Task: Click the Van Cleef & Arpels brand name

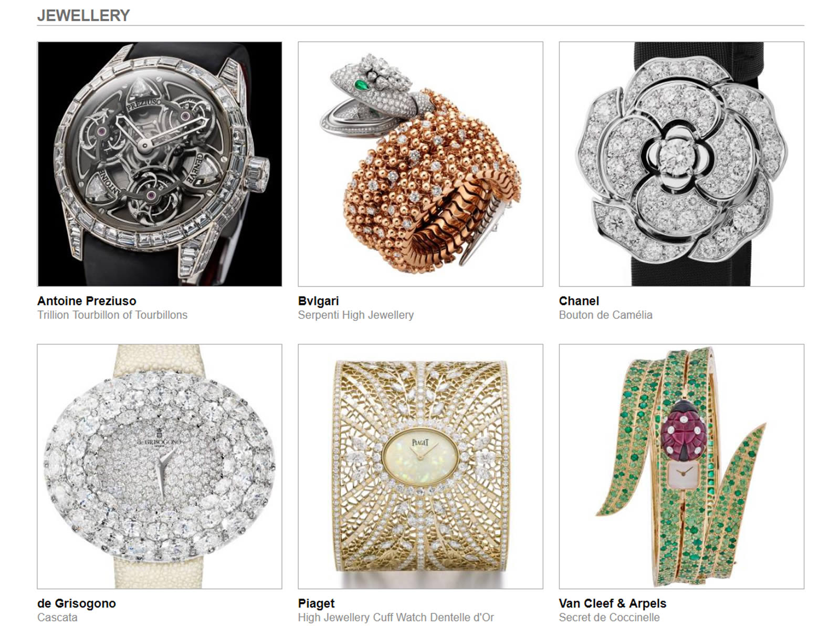Action: (613, 603)
